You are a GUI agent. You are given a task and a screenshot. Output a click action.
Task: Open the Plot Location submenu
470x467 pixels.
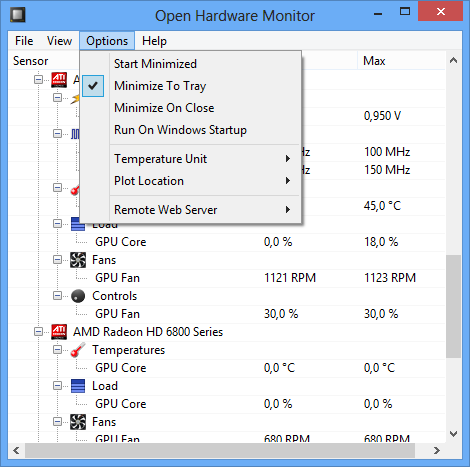point(191,181)
